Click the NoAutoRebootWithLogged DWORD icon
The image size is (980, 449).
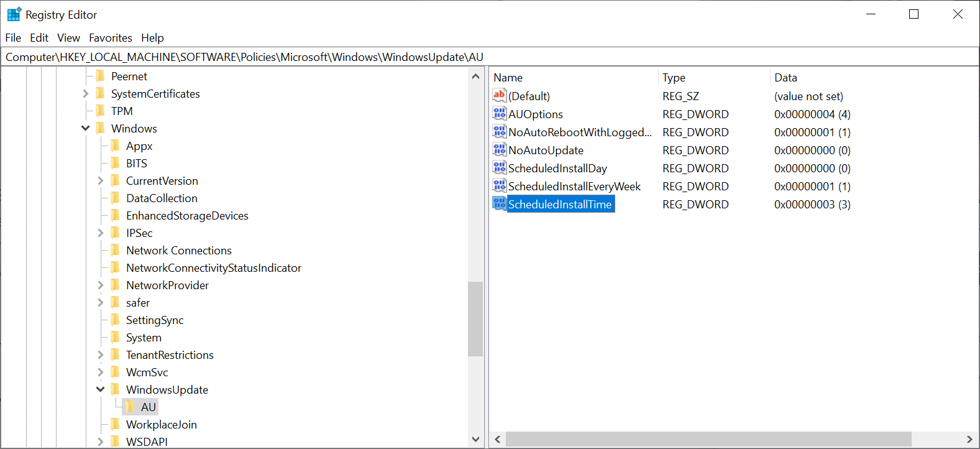tap(500, 132)
